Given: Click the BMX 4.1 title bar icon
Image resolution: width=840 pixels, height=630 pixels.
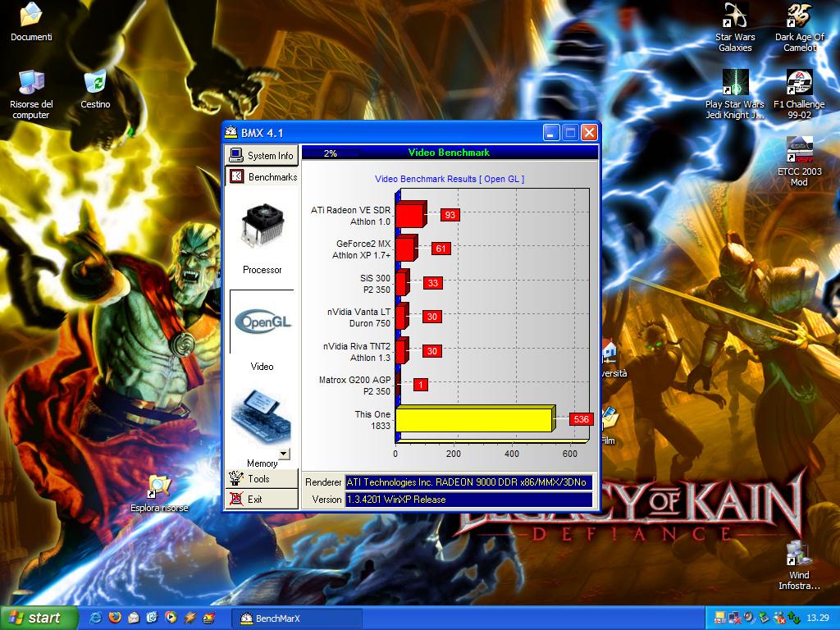Looking at the screenshot, I should [231, 132].
